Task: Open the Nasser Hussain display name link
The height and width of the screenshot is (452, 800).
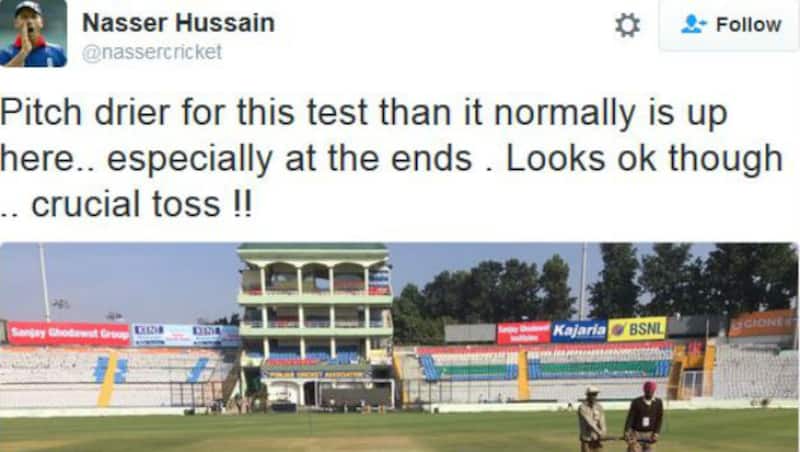Action: (179, 23)
